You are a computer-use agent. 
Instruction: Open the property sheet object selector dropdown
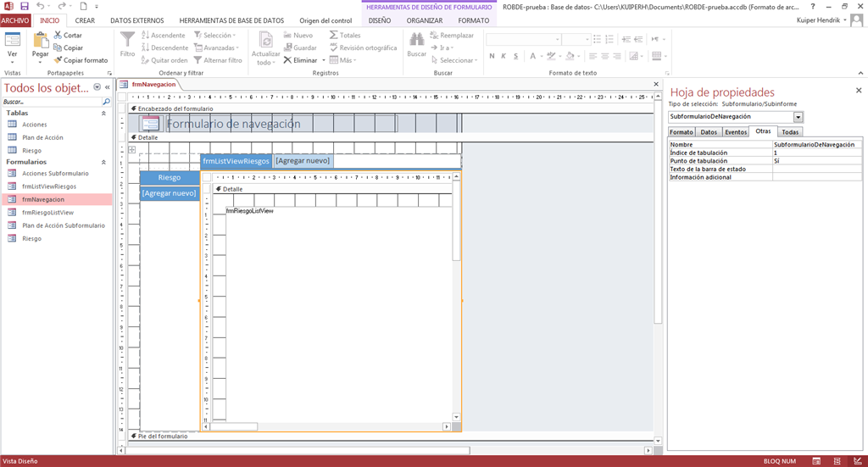[x=798, y=117]
